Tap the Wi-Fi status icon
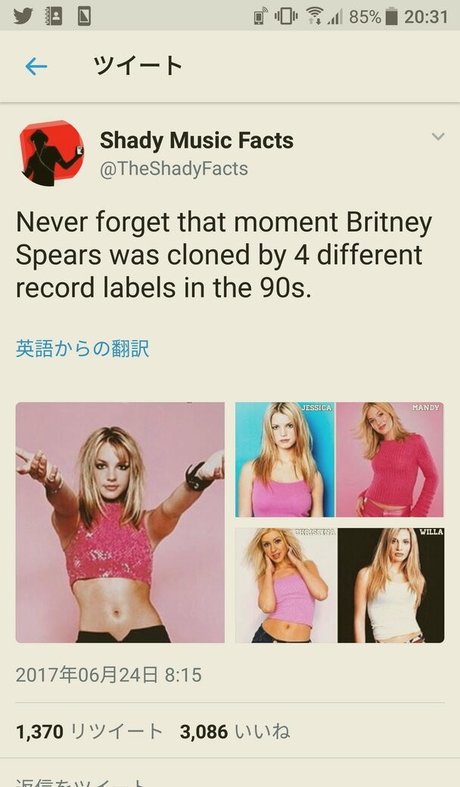 pyautogui.click(x=314, y=17)
